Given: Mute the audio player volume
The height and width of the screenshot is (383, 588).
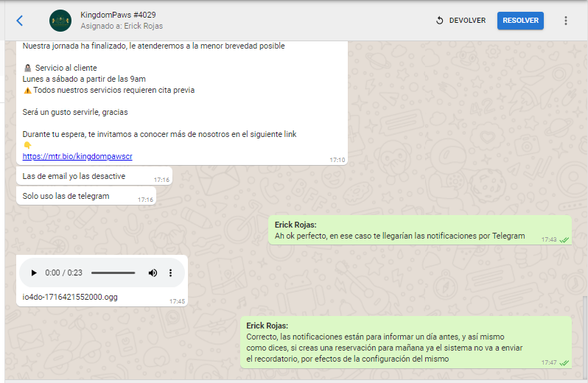Looking at the screenshot, I should click(x=153, y=273).
